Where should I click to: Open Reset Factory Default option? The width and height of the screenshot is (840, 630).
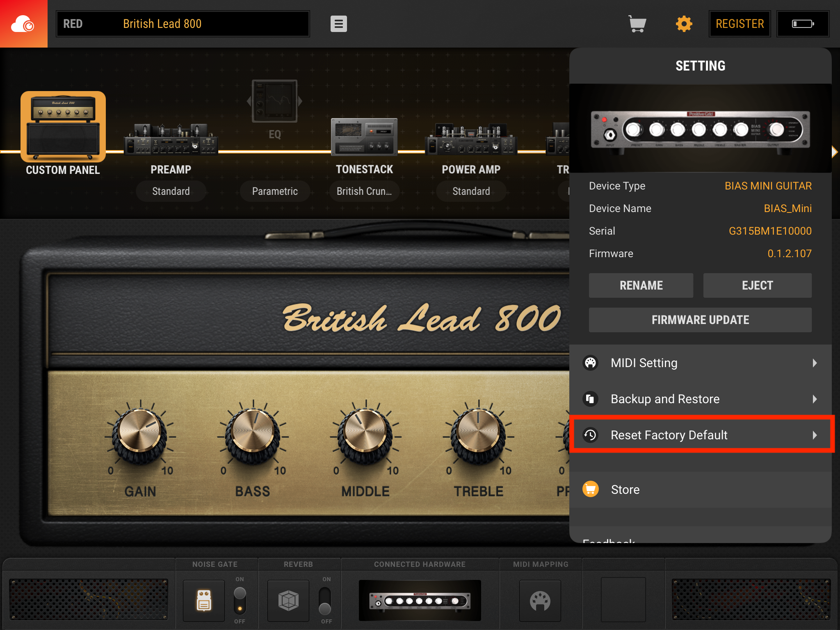pyautogui.click(x=700, y=435)
